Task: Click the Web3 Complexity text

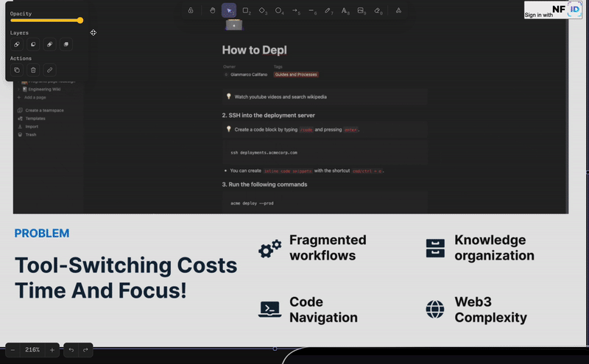Action: tap(490, 310)
